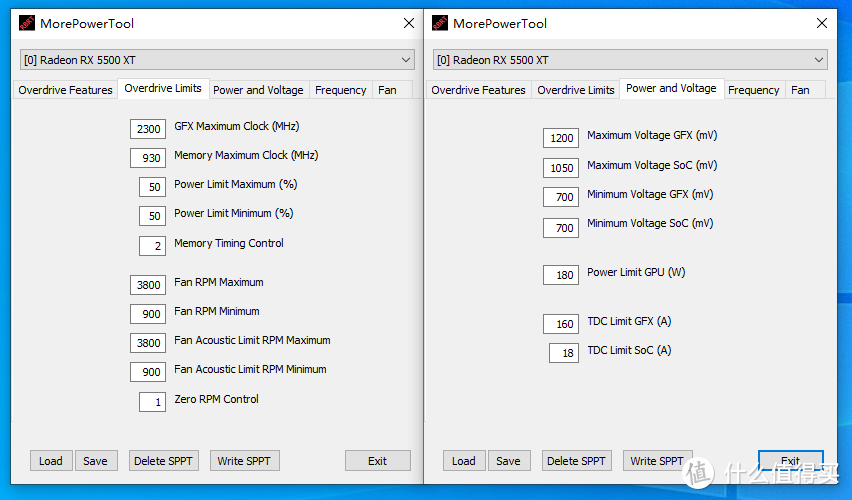Click the 'Zero RPM Control' label
Viewport: 852px width, 500px height.
(216, 399)
